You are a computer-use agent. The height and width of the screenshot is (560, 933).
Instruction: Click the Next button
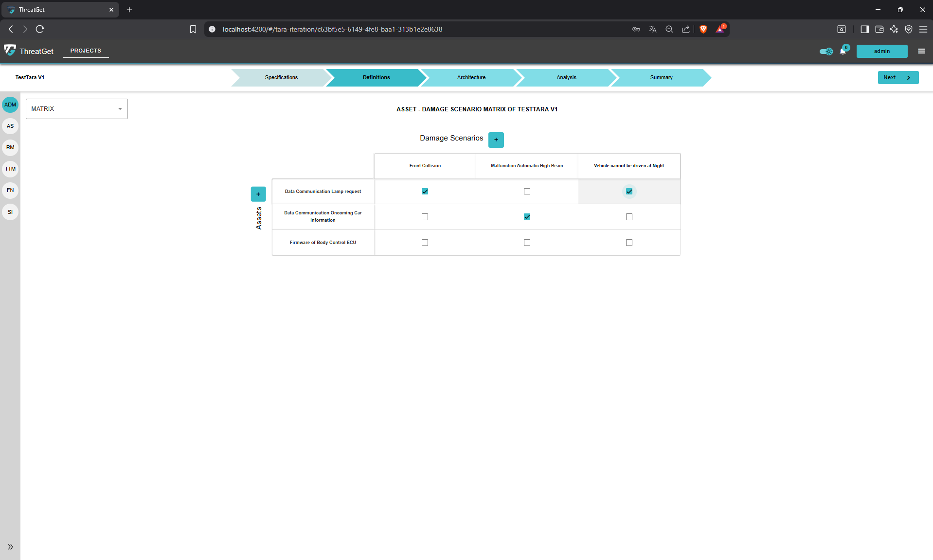tap(897, 77)
